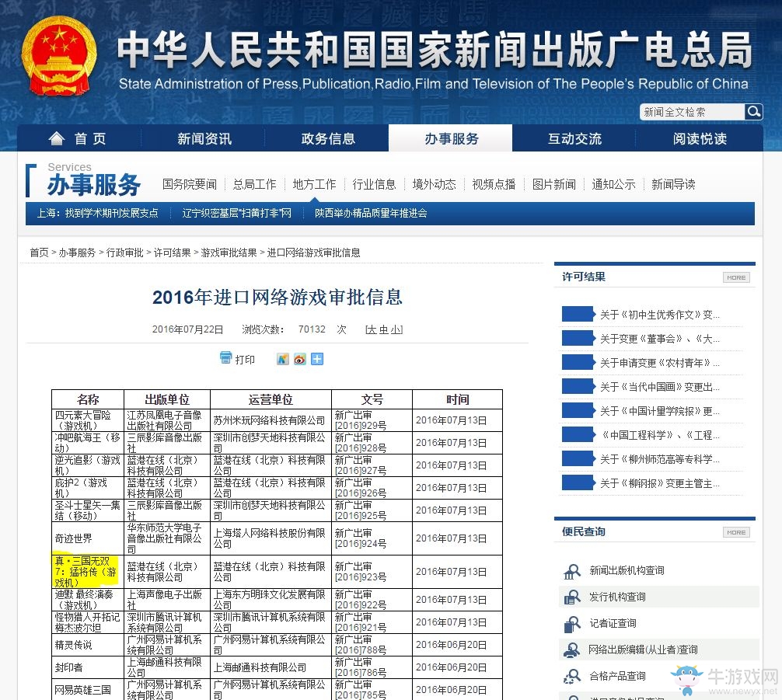Open 视频点播 submenu link
The image size is (782, 700).
point(494,184)
